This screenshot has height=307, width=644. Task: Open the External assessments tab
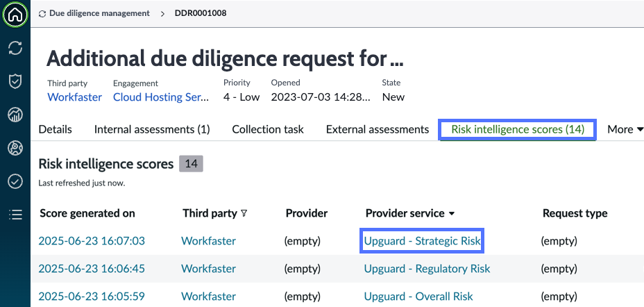coord(378,129)
